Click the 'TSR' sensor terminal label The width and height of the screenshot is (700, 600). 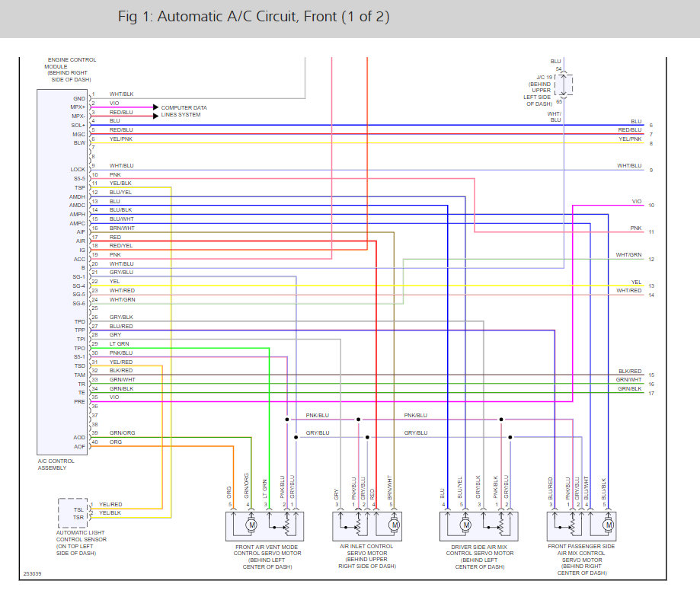pos(78,518)
